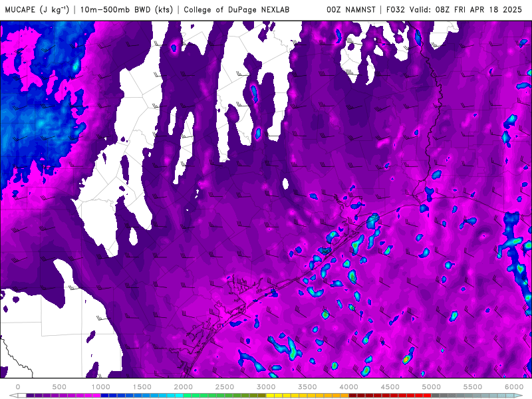Screen dimensions: 532x399
Task: Click the 6000 label on the colorbar
Action: [514, 387]
